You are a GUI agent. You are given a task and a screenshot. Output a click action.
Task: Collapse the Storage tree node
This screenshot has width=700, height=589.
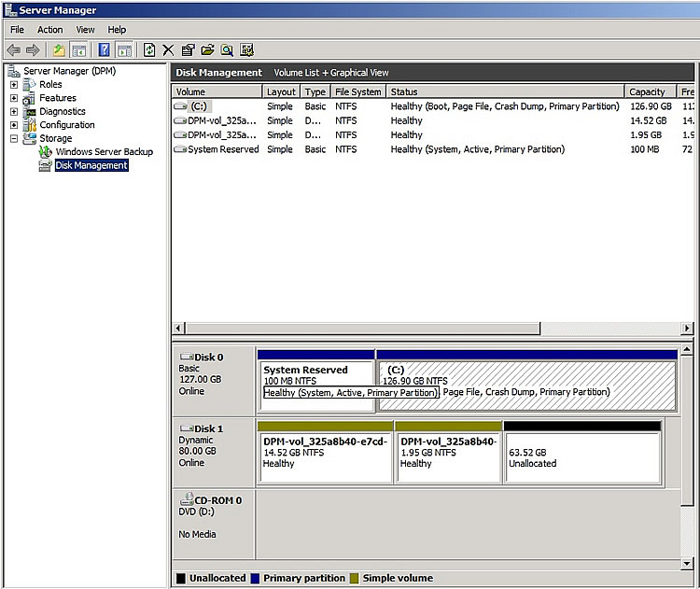[14, 139]
